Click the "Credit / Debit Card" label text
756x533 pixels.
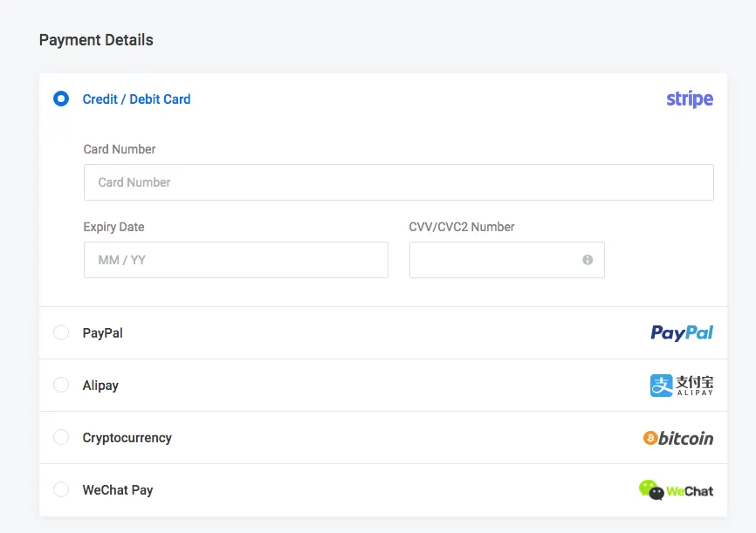click(136, 99)
